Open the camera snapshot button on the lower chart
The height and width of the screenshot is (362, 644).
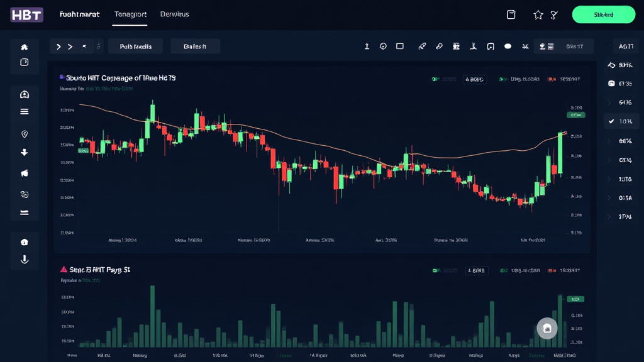tap(547, 328)
